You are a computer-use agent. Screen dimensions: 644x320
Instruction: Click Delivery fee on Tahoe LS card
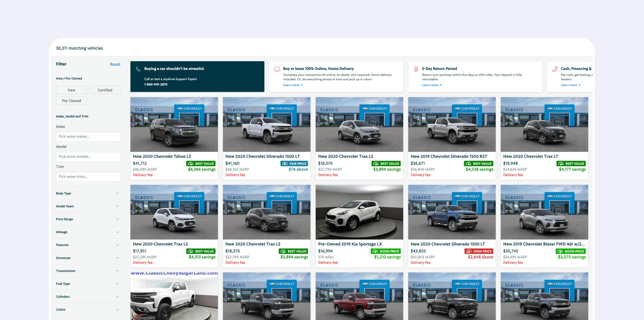click(143, 175)
